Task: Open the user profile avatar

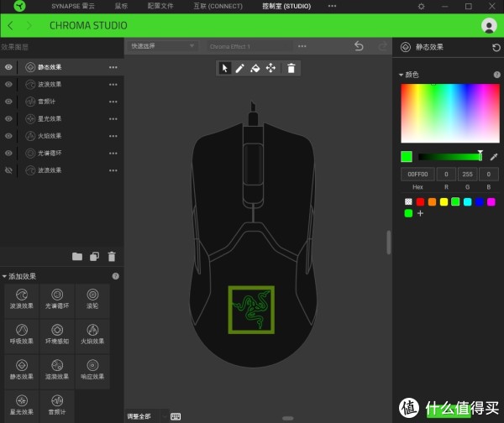Action: coord(489,25)
